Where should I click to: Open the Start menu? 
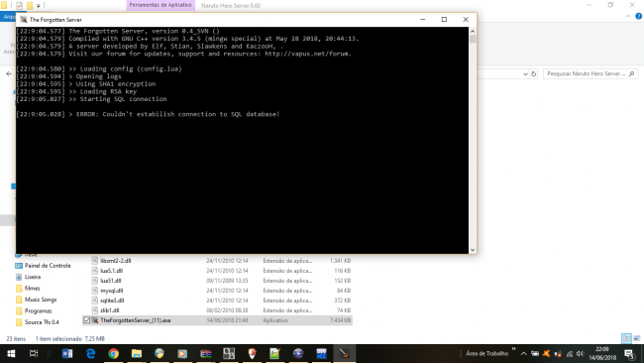point(11,353)
